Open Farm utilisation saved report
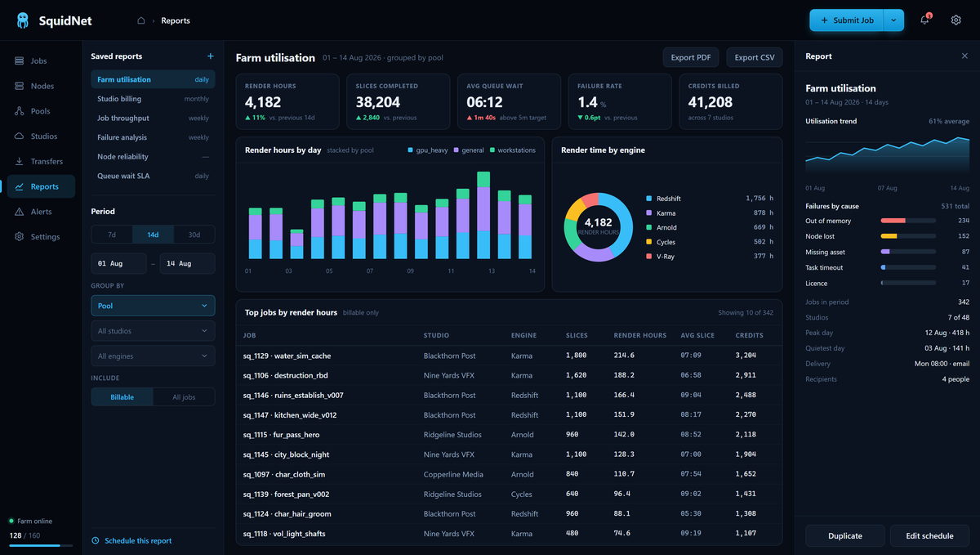Viewport: 980px width, 555px height. point(153,79)
